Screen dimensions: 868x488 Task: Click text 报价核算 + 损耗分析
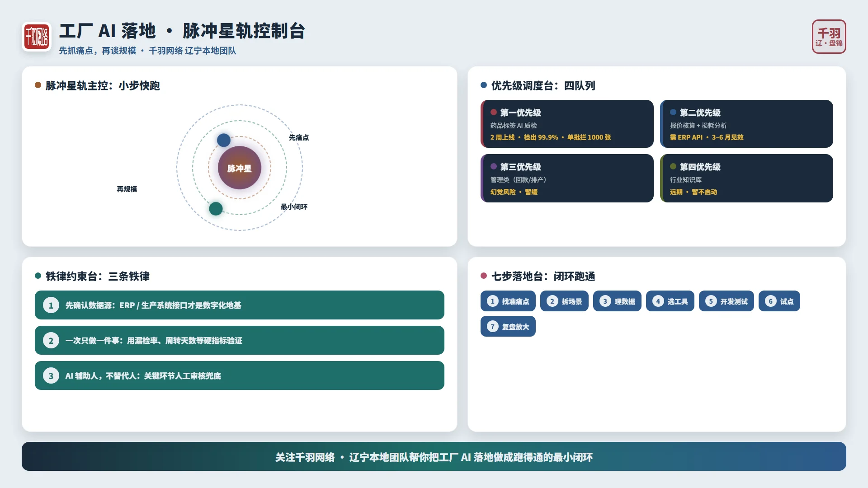pyautogui.click(x=698, y=126)
